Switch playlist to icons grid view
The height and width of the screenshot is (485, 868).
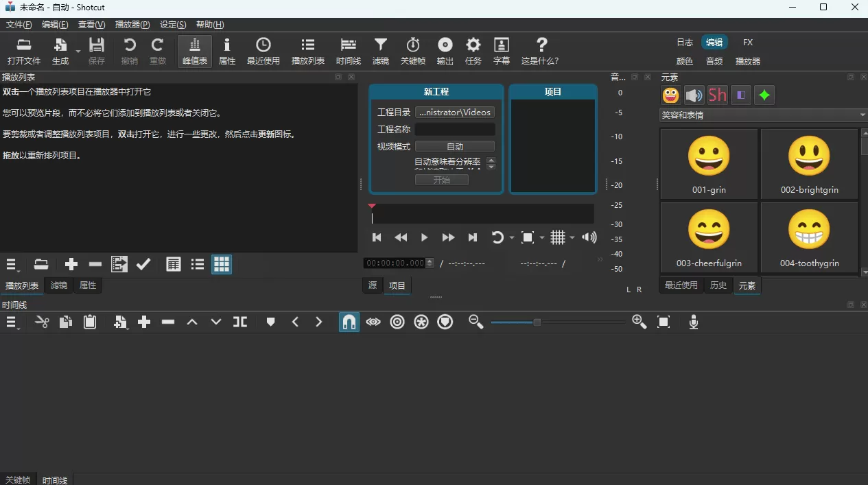(x=222, y=265)
